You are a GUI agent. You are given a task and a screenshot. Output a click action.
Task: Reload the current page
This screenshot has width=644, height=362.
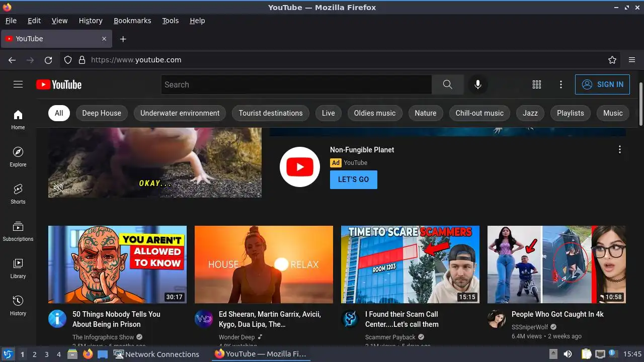(48, 60)
